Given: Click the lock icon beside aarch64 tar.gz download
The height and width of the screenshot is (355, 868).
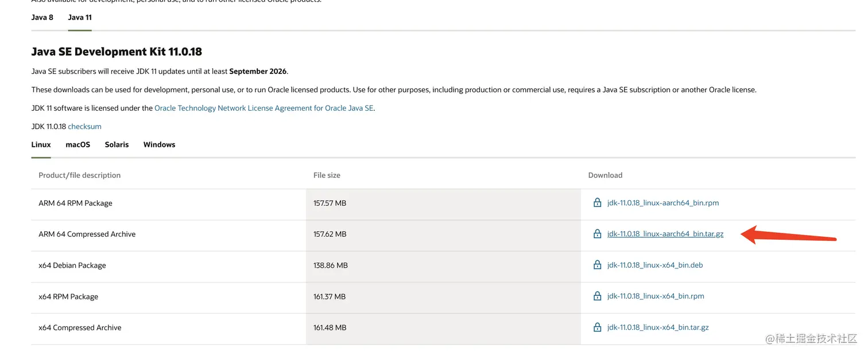Looking at the screenshot, I should pos(597,233).
